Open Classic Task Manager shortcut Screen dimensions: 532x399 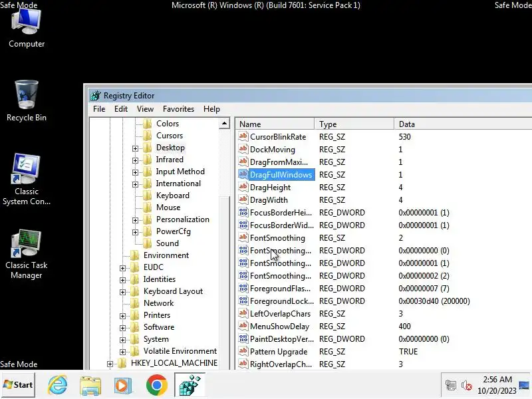pyautogui.click(x=27, y=254)
